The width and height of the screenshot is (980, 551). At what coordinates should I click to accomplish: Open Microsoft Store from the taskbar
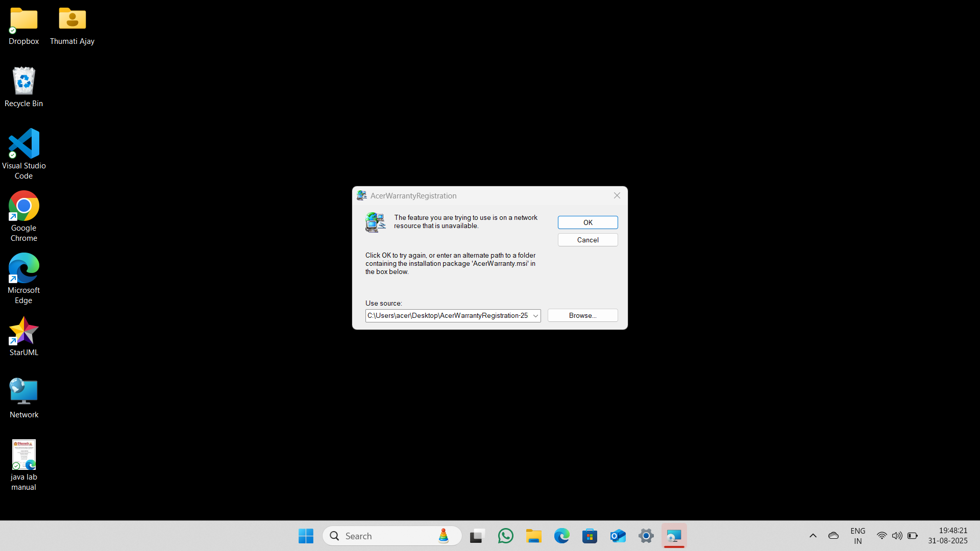(590, 536)
